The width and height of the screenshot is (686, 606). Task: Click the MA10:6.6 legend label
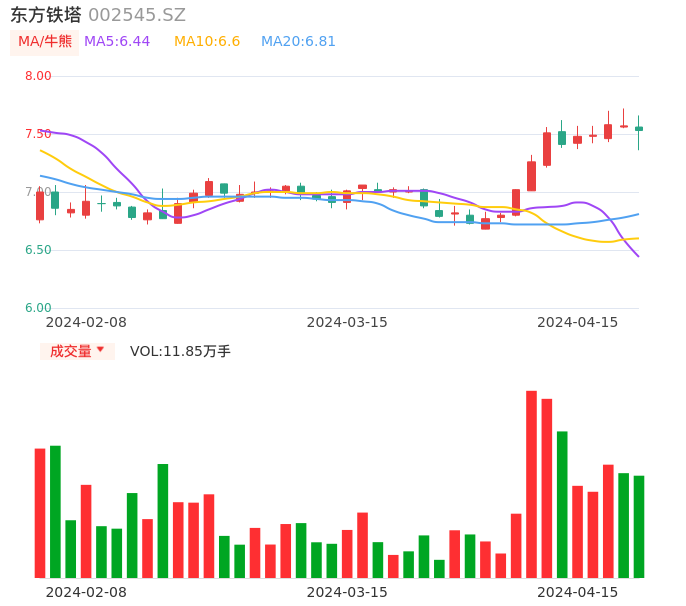tap(207, 42)
